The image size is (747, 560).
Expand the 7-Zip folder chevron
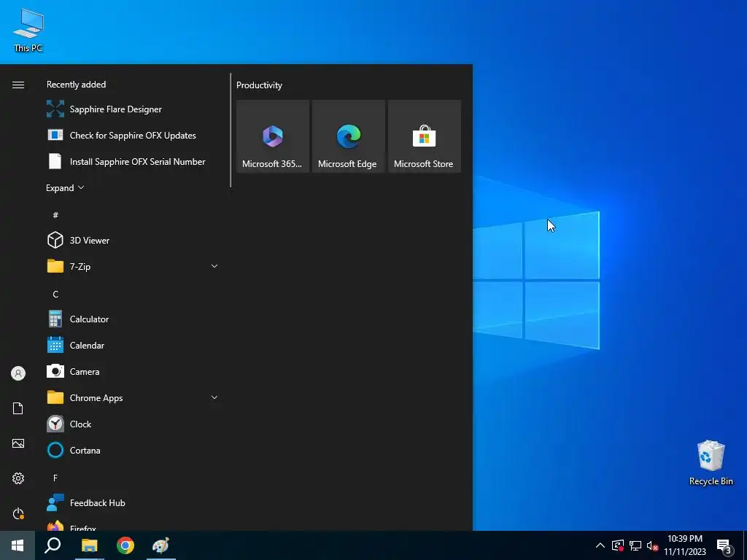coord(214,266)
